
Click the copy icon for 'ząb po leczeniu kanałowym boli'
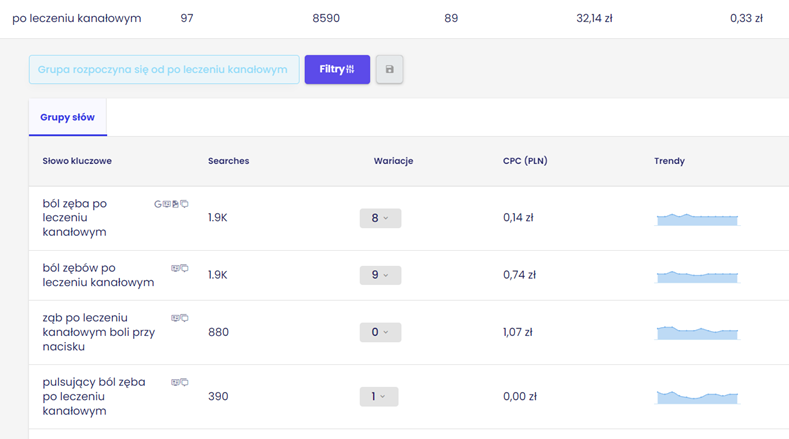pyautogui.click(x=184, y=318)
